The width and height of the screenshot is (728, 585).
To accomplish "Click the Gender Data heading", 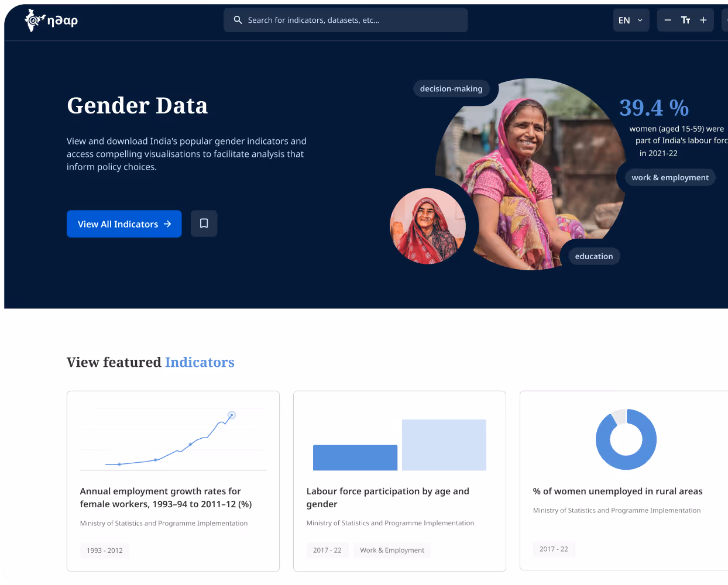I will tap(138, 106).
